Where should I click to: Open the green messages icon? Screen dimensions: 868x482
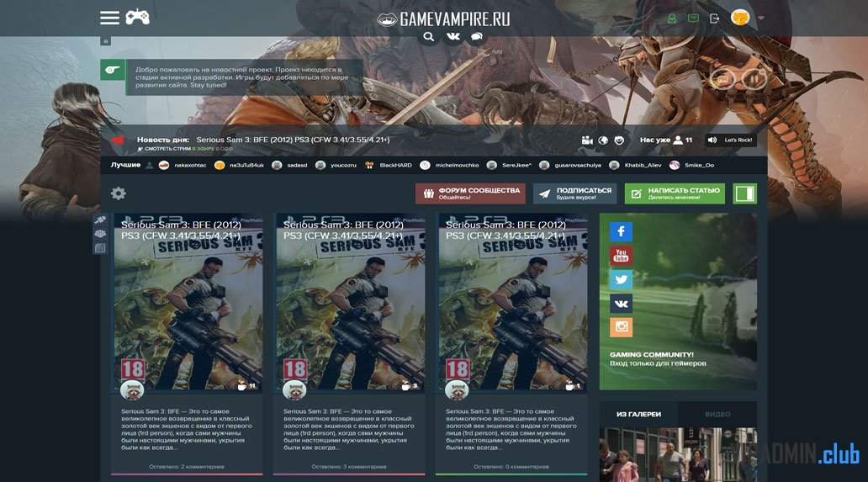tap(693, 19)
